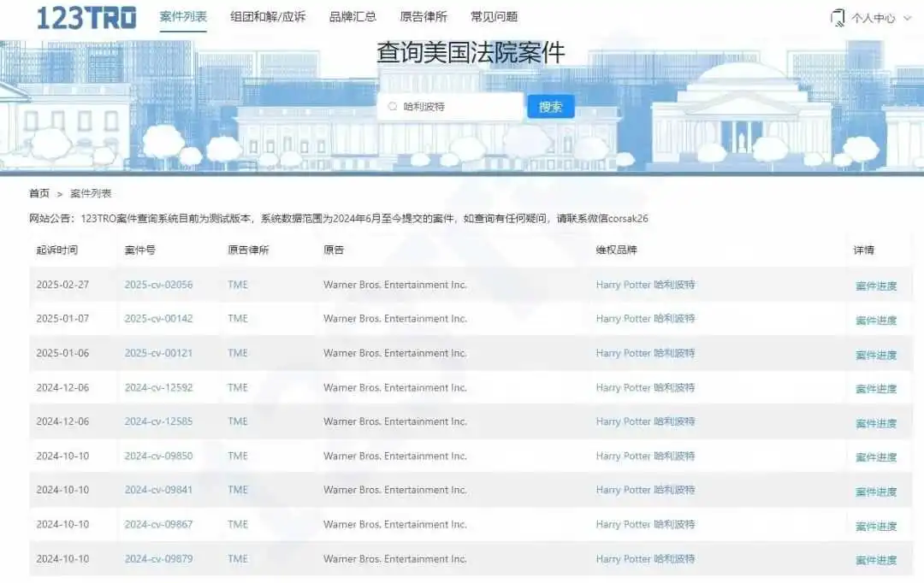
Task: Click the magnifier icon in search box
Action: click(x=393, y=107)
